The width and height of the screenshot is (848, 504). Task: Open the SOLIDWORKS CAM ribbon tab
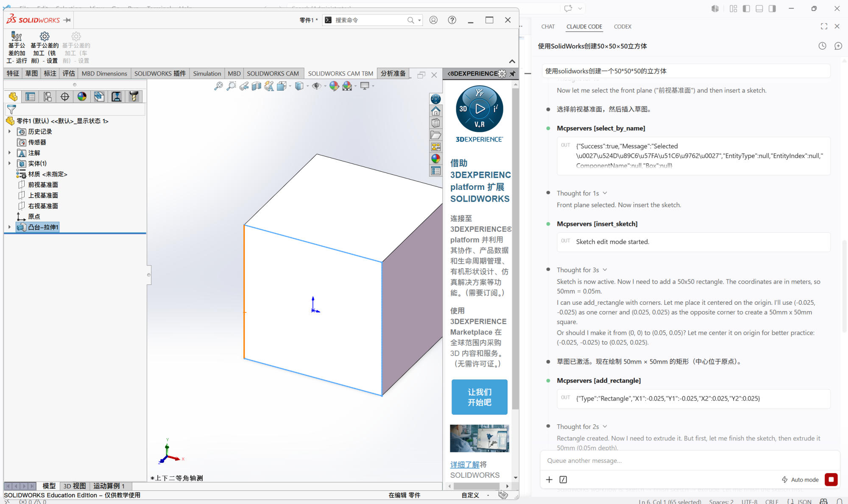273,74
